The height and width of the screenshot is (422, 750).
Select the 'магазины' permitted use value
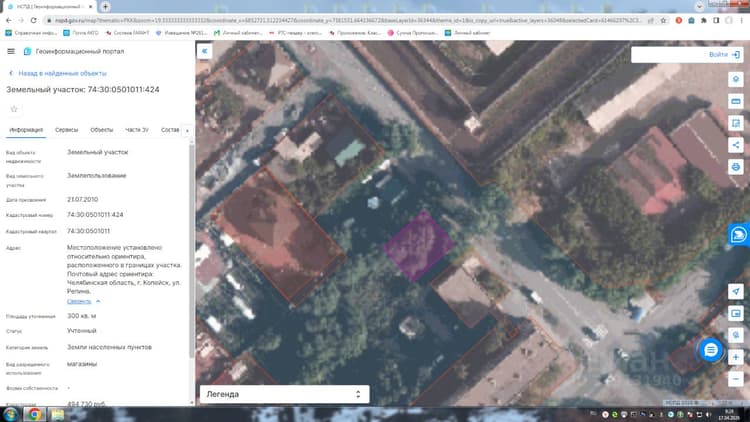point(82,364)
